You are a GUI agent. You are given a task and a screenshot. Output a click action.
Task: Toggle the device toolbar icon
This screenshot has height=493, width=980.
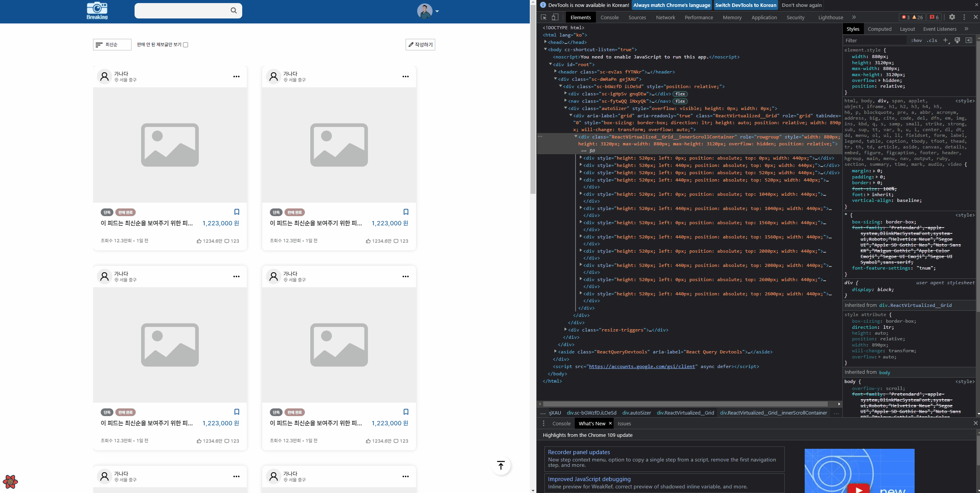click(555, 17)
